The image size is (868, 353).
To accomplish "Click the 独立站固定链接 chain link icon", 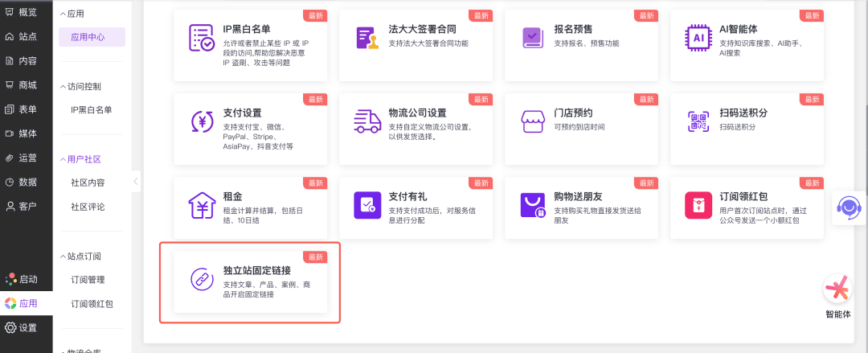I will point(201,279).
